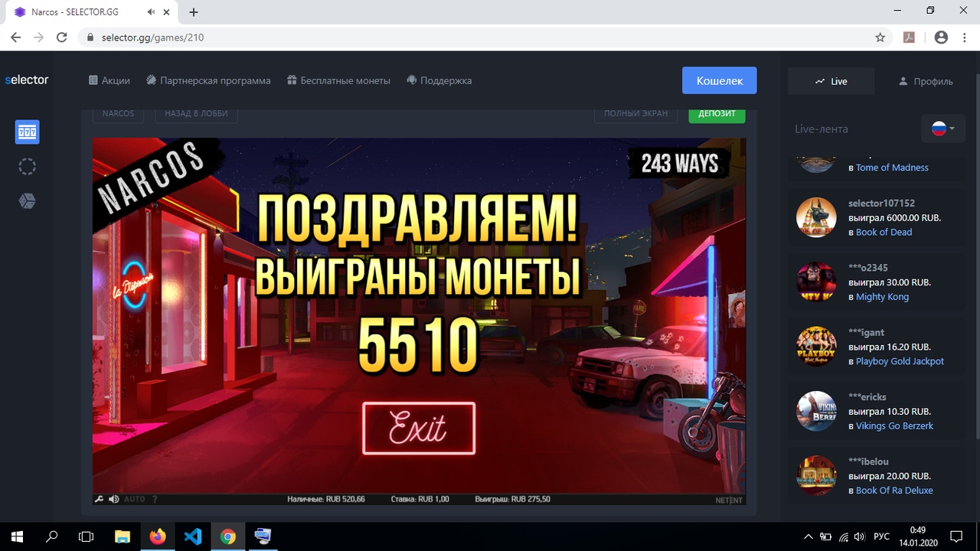Open Mighty Kong game link
This screenshot has width=980, height=551.
coord(882,297)
